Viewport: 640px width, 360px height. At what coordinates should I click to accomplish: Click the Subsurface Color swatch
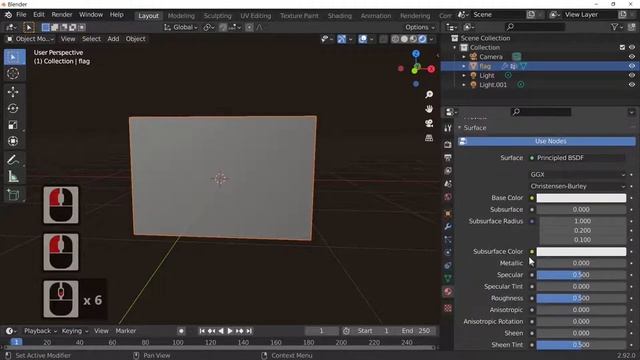581,252
